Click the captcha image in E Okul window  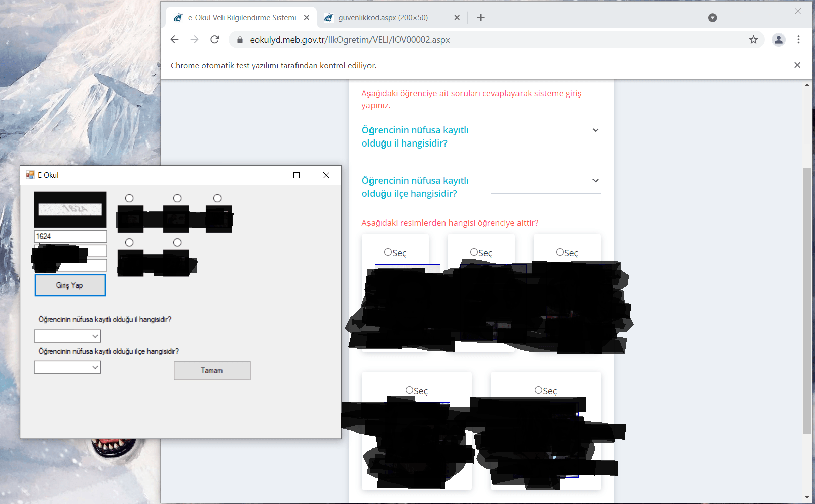click(x=70, y=209)
